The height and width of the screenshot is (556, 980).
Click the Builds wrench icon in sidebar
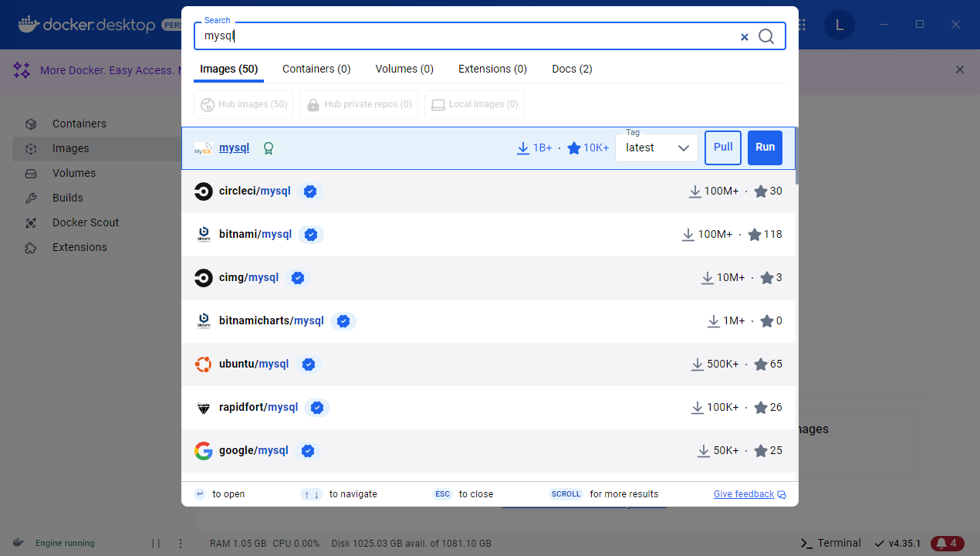pyautogui.click(x=31, y=198)
